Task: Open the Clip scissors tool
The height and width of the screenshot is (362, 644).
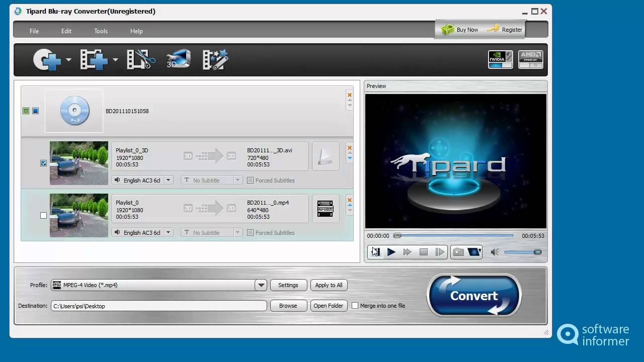Action: click(x=140, y=59)
